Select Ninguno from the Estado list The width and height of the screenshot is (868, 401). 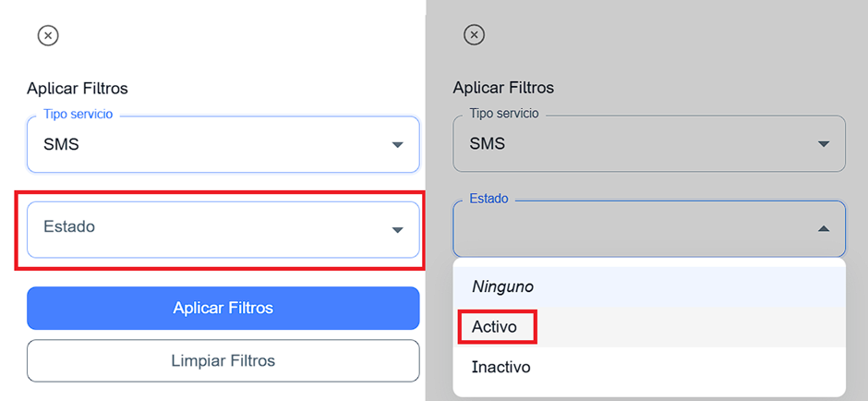pos(503,286)
